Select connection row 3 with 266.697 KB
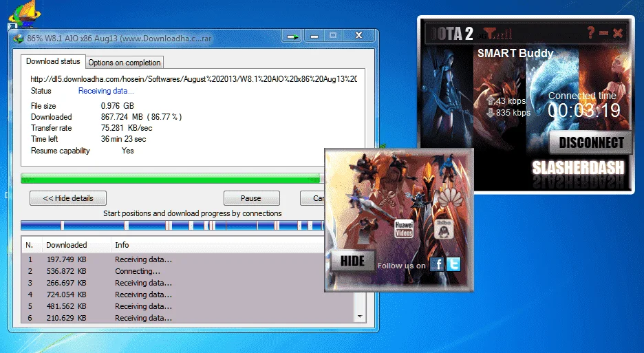Viewport: 644px width, 353px height. pyautogui.click(x=188, y=283)
